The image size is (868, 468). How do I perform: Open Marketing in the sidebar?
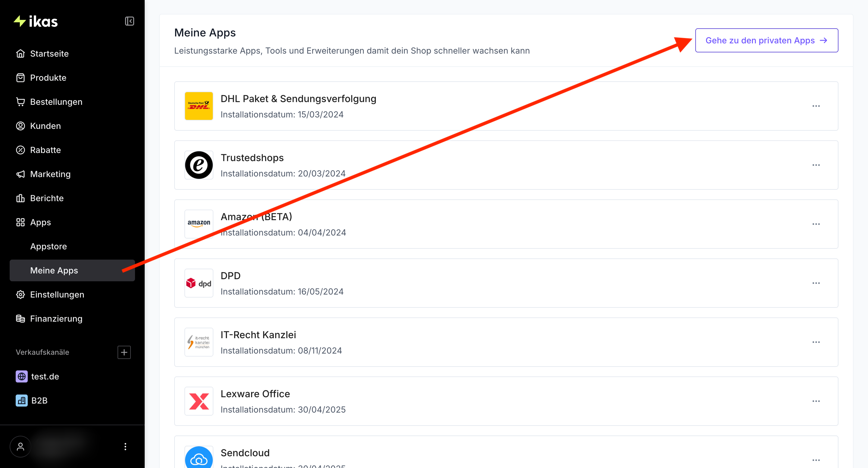72,174
